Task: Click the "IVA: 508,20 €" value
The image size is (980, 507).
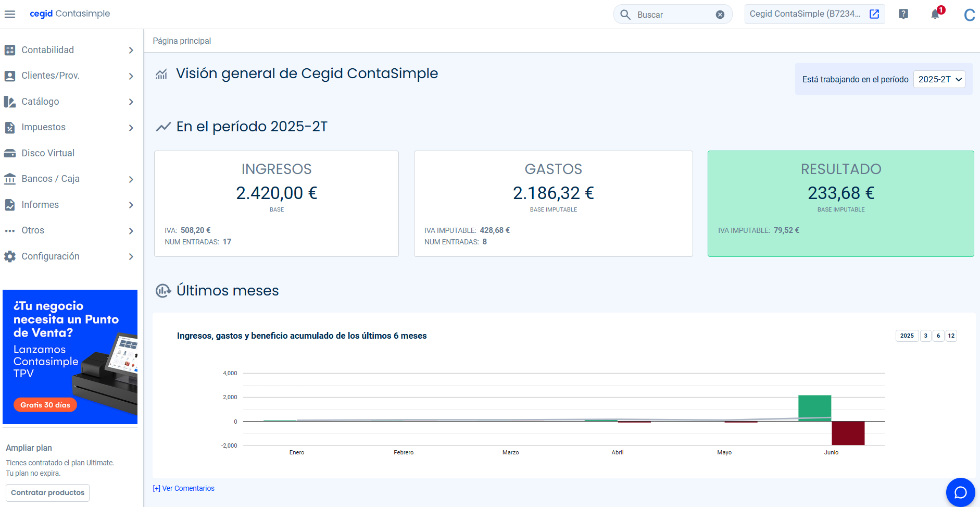Action: [x=187, y=230]
